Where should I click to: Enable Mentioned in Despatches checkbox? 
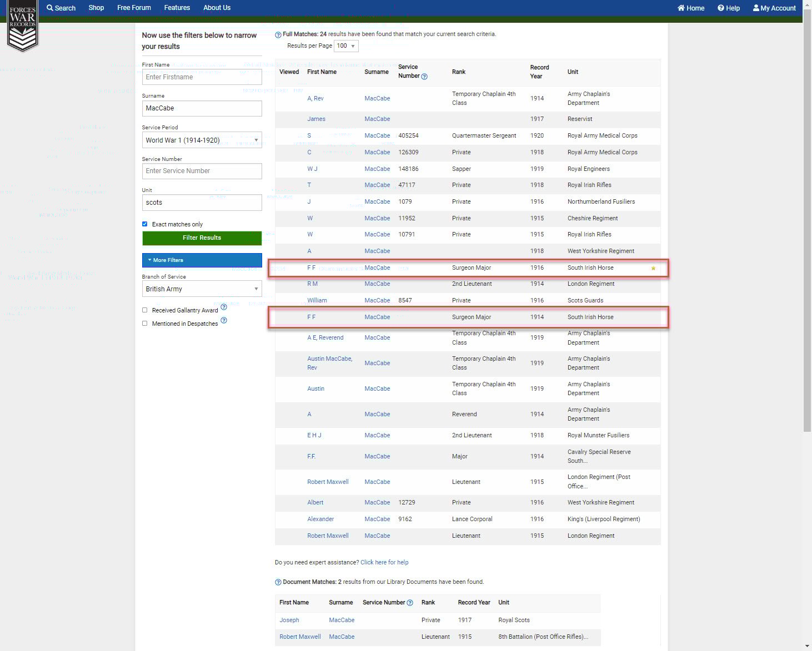coord(145,324)
